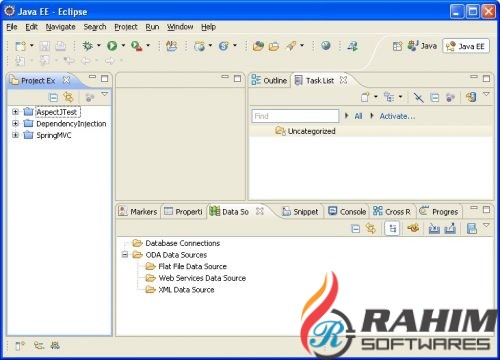
Task: Click the Collapse All icon in Task List
Action: point(434,97)
